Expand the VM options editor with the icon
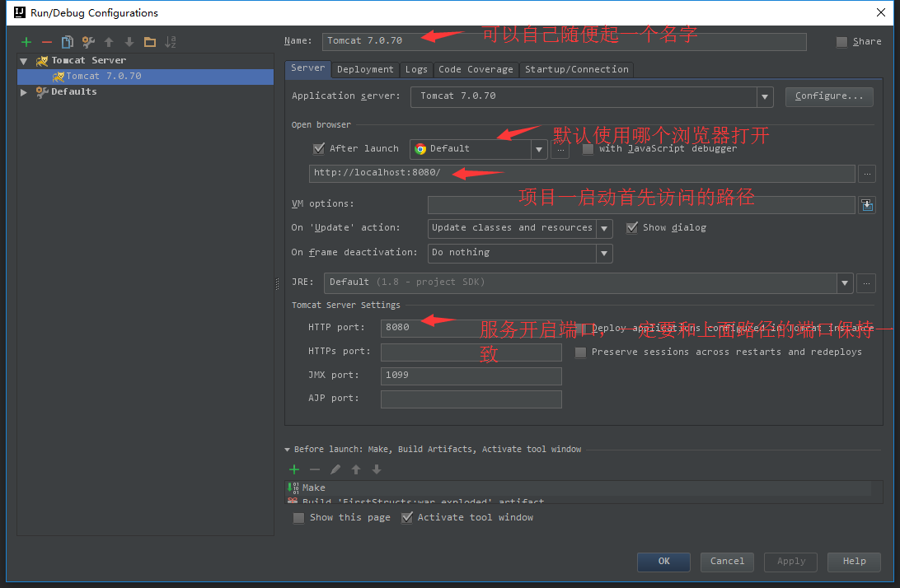900x588 pixels. pos(866,203)
